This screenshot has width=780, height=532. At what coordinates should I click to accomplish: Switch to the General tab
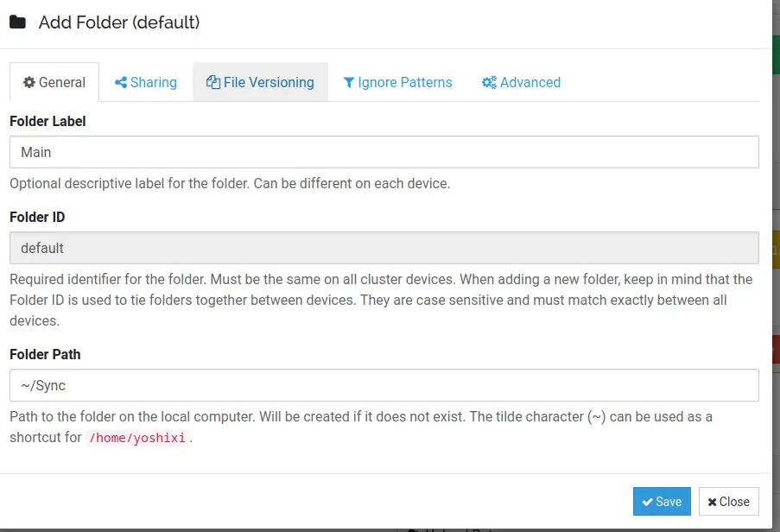54,83
